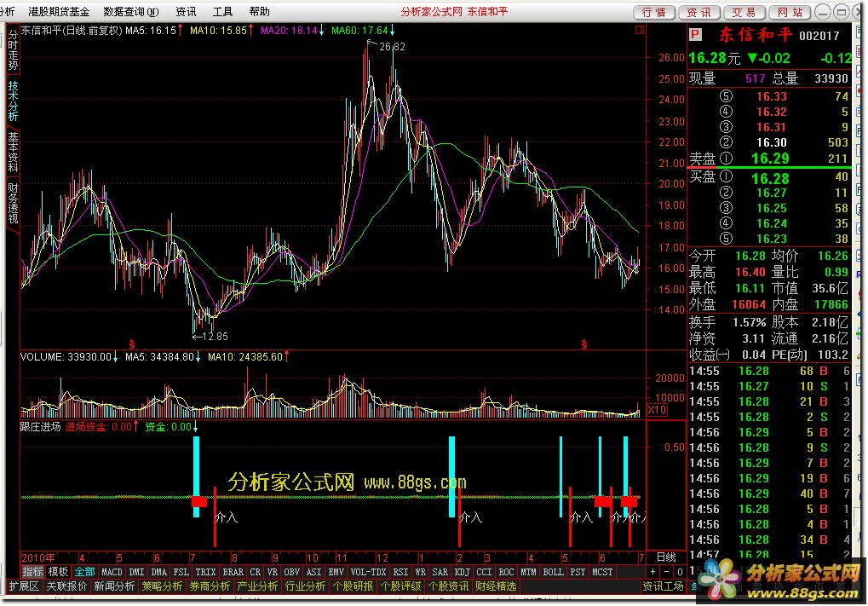This screenshot has height=606, width=868.
Task: Click the 网站 button at top right
Action: point(790,12)
